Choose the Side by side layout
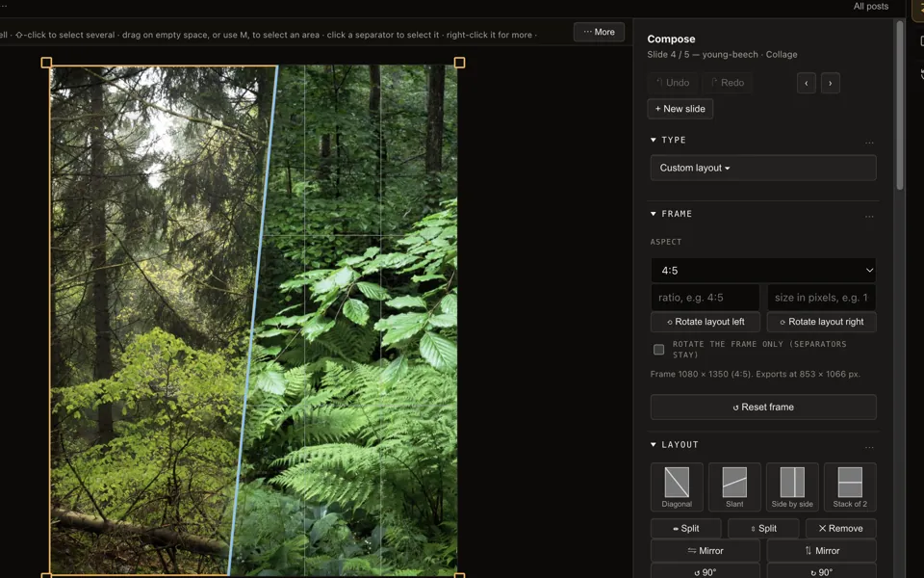Viewport: 924px width, 578px height. pyautogui.click(x=792, y=486)
